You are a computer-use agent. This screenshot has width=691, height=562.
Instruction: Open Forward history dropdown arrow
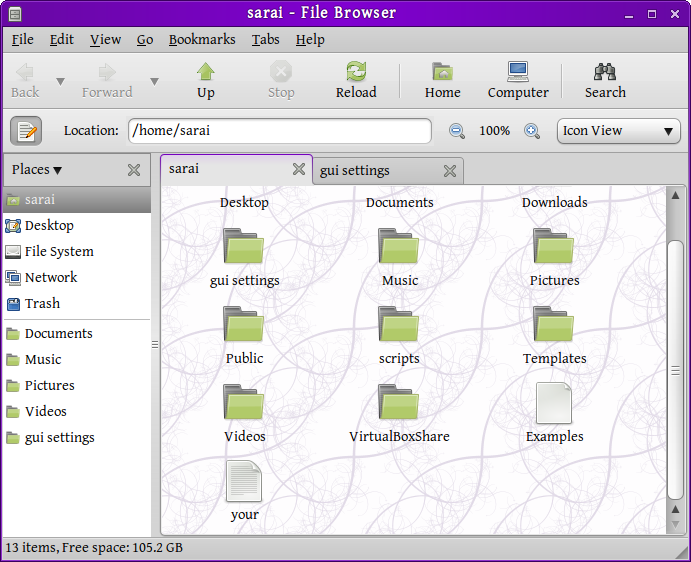click(154, 82)
